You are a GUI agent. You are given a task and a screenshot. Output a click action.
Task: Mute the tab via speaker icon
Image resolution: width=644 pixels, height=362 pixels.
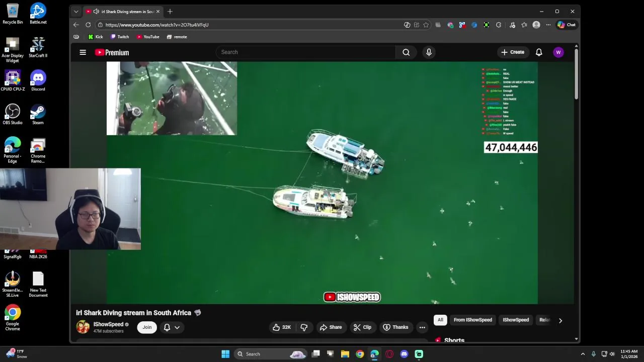(96, 11)
